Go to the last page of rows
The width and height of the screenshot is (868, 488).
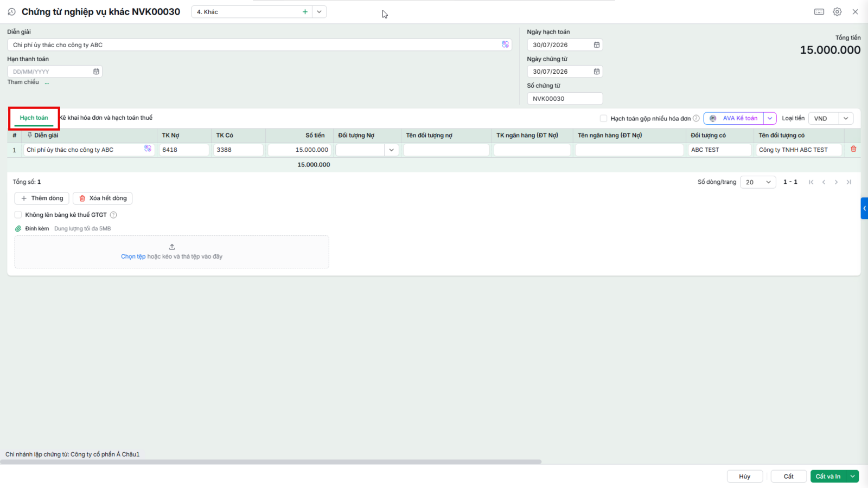coord(849,182)
